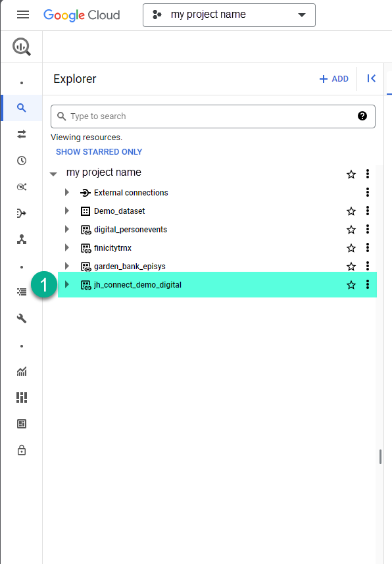Open the wrench tools icon in sidebar

pyautogui.click(x=22, y=319)
